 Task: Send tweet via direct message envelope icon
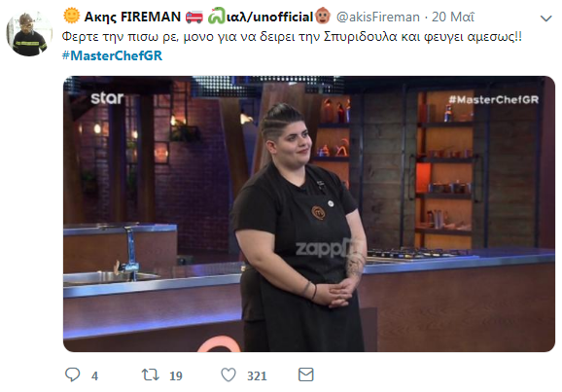click(x=306, y=374)
